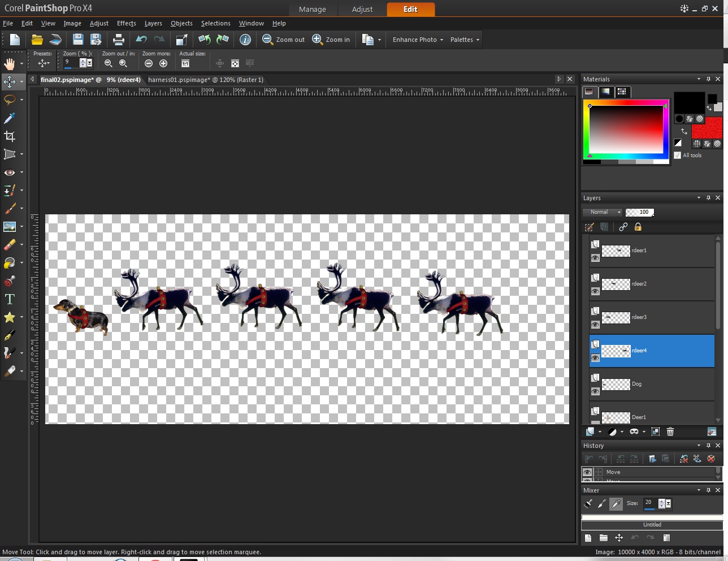Click the layer opacity field showing 100
This screenshot has height=561, width=728.
(x=639, y=212)
